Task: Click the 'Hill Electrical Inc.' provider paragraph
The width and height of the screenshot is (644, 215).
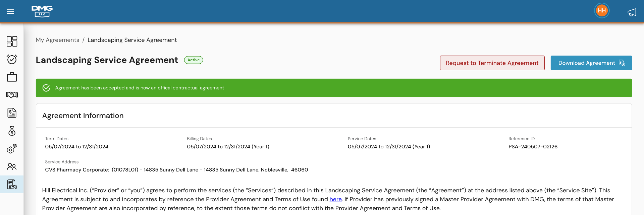Action: 328,199
